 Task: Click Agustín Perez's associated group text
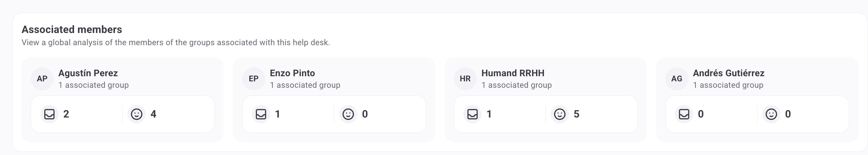coord(93,85)
